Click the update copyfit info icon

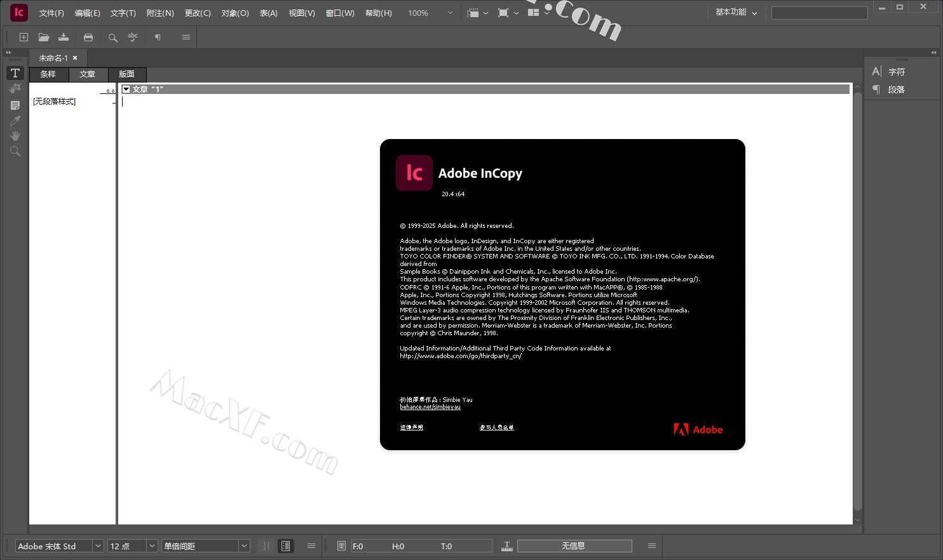[x=341, y=546]
